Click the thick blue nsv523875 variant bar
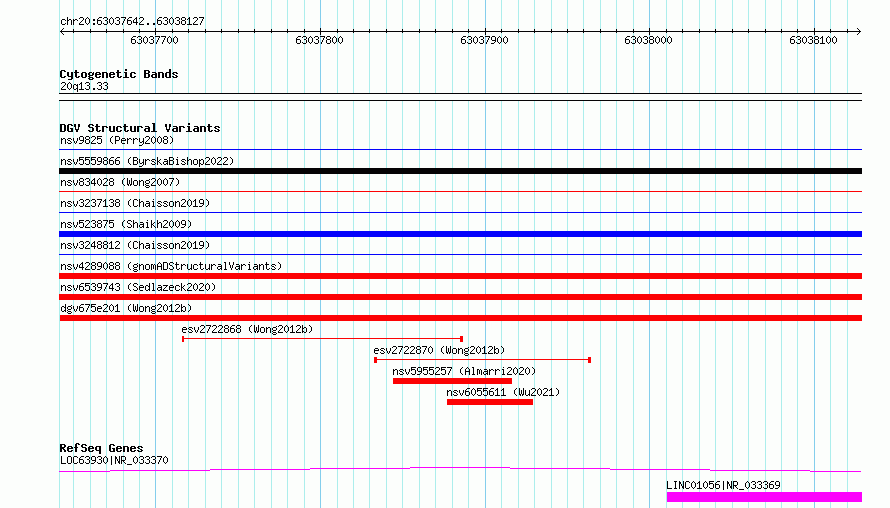890x508 pixels. click(460, 234)
